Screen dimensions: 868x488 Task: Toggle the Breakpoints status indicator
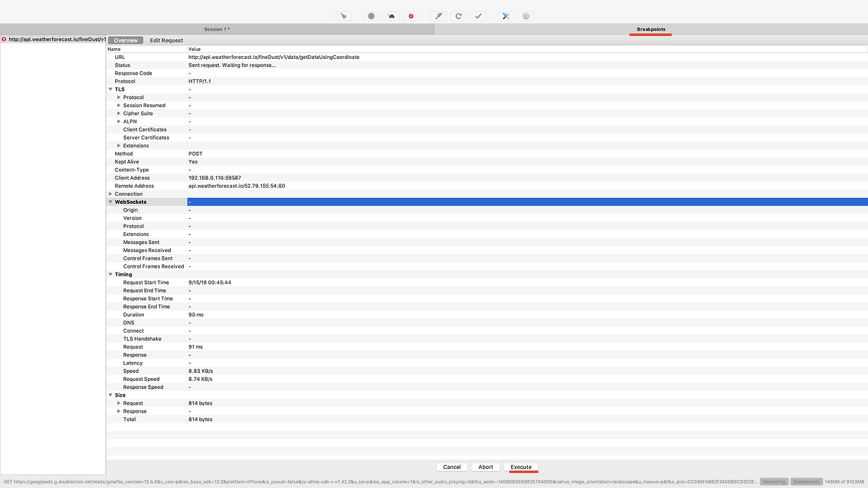coord(806,481)
